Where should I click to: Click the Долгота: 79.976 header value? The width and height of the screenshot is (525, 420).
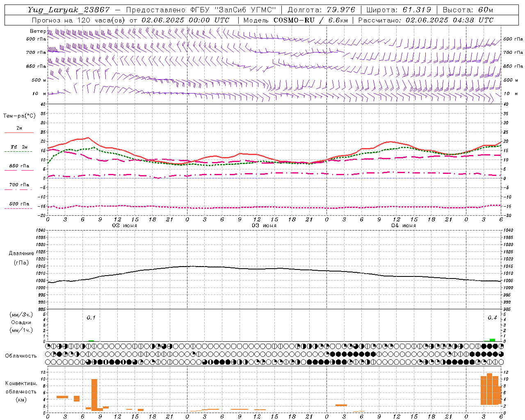click(322, 10)
